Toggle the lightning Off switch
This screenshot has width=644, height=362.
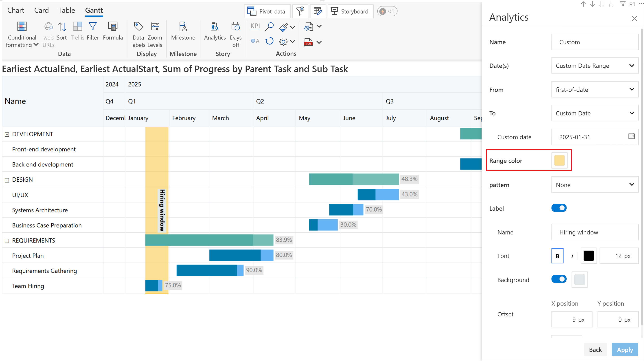click(x=387, y=11)
